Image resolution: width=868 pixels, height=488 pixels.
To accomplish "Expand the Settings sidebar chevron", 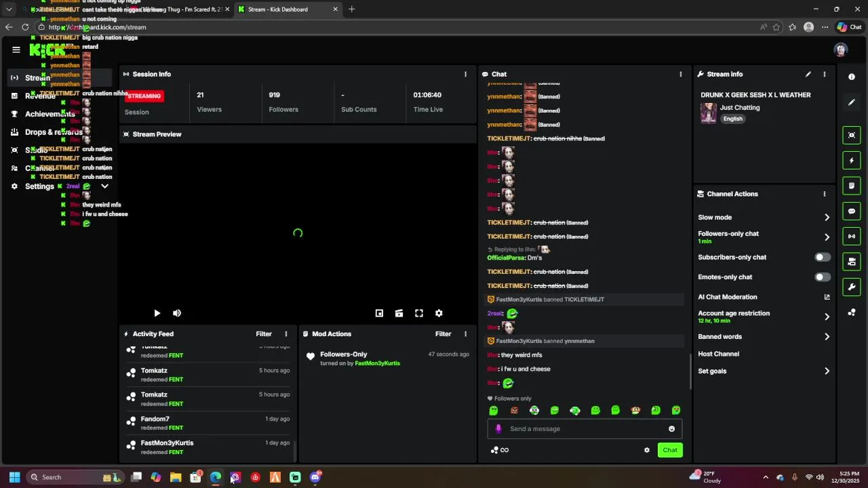I will (104, 186).
